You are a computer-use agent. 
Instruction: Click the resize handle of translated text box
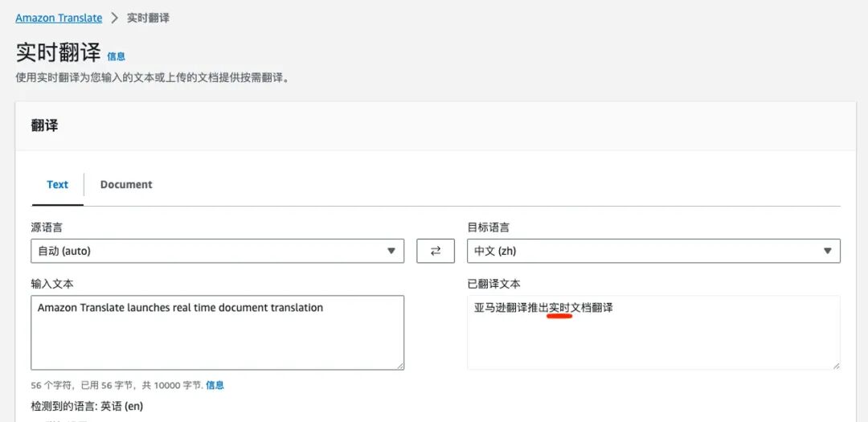point(836,366)
